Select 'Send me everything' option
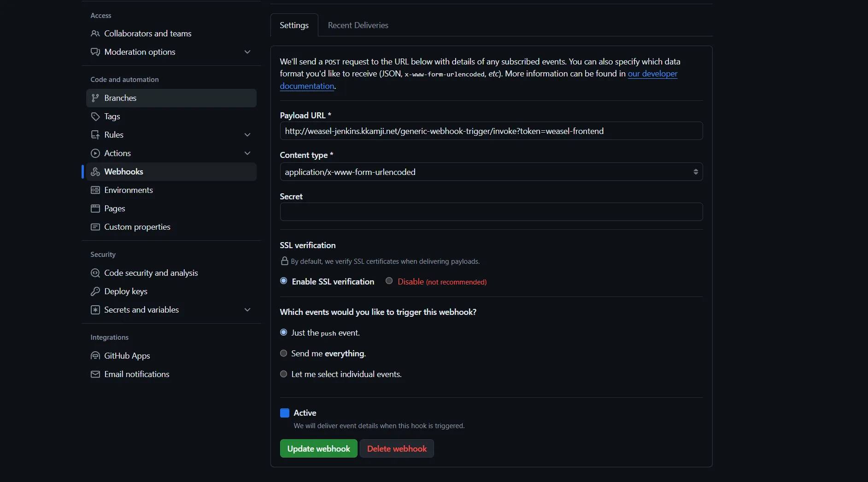The image size is (868, 482). pos(284,353)
